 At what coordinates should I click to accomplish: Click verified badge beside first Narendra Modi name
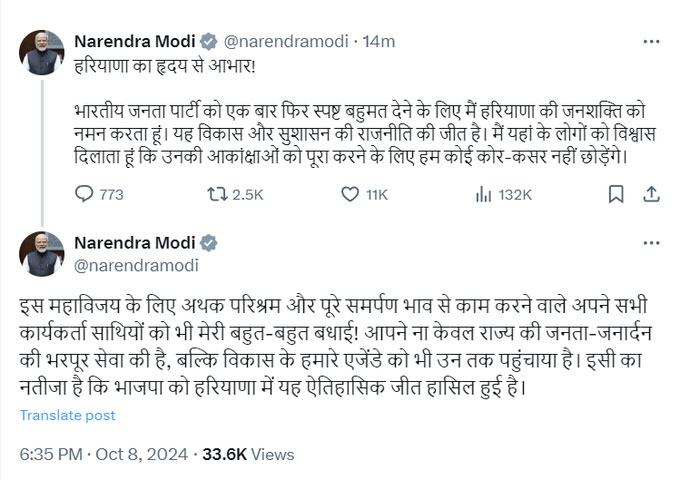209,41
